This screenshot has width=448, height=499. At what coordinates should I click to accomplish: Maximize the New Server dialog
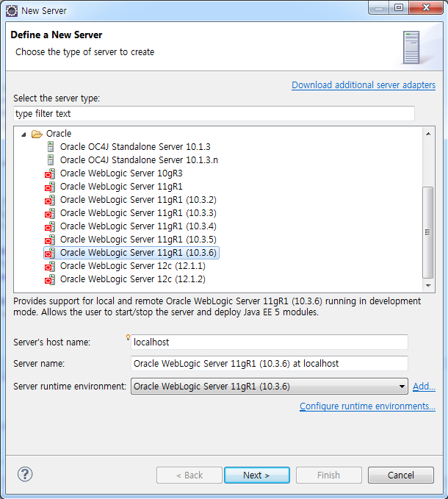pos(399,7)
